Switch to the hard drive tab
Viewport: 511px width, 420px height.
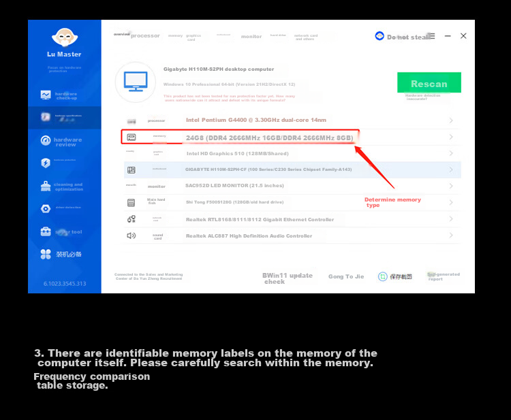pyautogui.click(x=278, y=35)
